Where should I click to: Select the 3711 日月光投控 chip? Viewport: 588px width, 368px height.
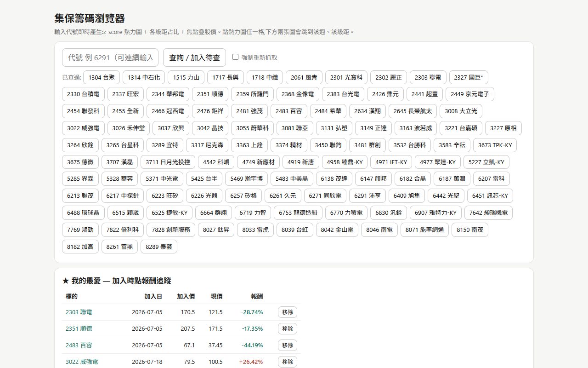168,162
